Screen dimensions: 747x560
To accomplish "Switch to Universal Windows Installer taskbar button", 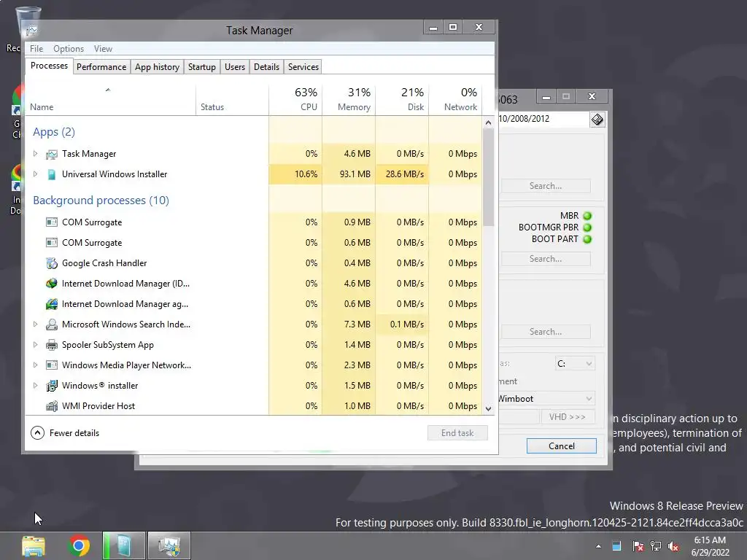I will coord(124,545).
